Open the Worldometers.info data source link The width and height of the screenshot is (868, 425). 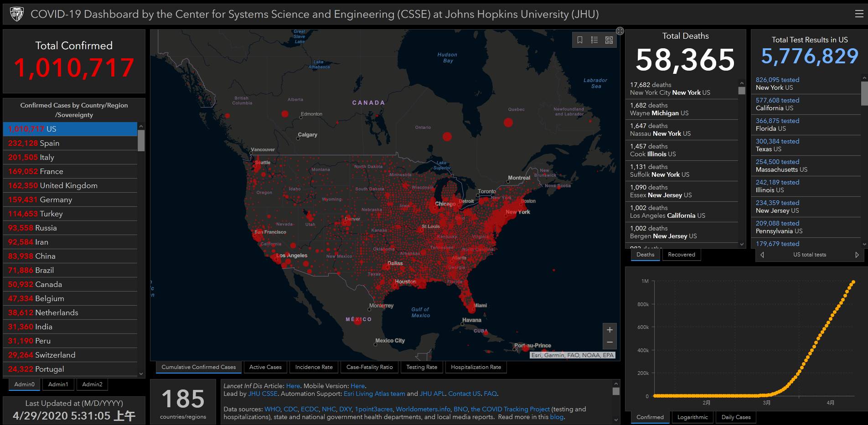tap(423, 409)
